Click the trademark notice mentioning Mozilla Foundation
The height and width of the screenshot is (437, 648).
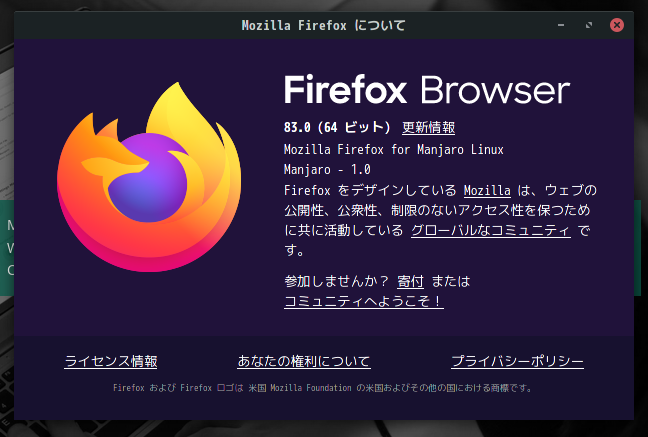coord(322,388)
